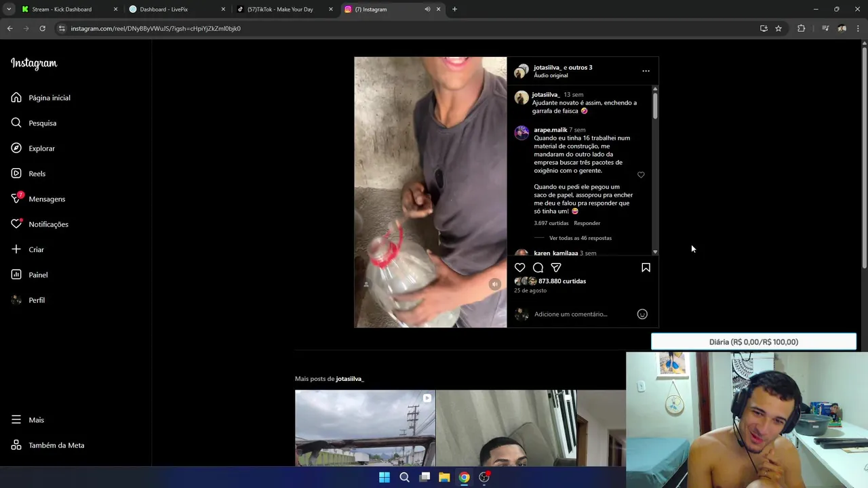Save the reel with bookmark icon

pos(646,268)
